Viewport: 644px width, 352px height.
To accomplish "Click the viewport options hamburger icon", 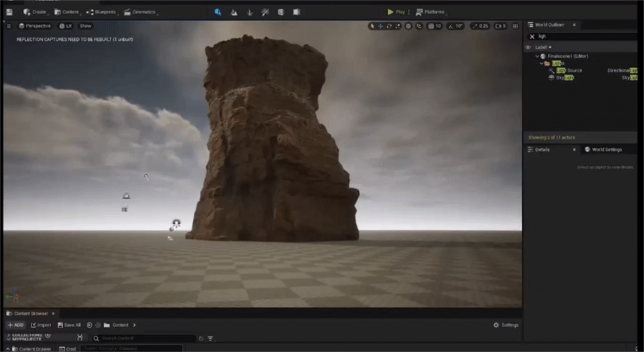I will [9, 26].
